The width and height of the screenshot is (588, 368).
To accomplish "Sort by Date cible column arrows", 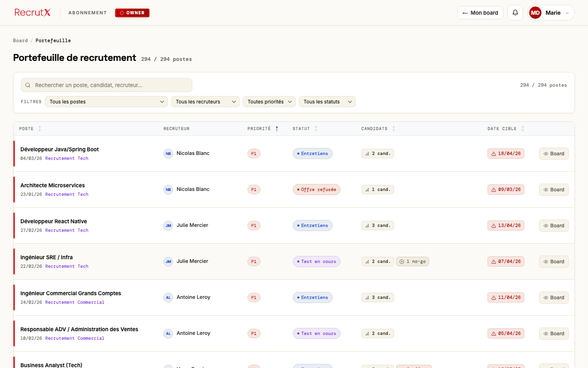I will pos(523,128).
